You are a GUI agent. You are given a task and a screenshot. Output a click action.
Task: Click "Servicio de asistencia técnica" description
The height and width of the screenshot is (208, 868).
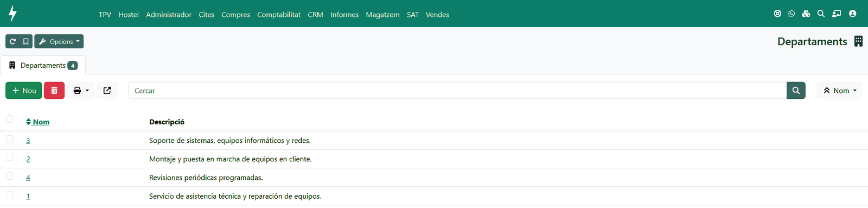pyautogui.click(x=235, y=196)
